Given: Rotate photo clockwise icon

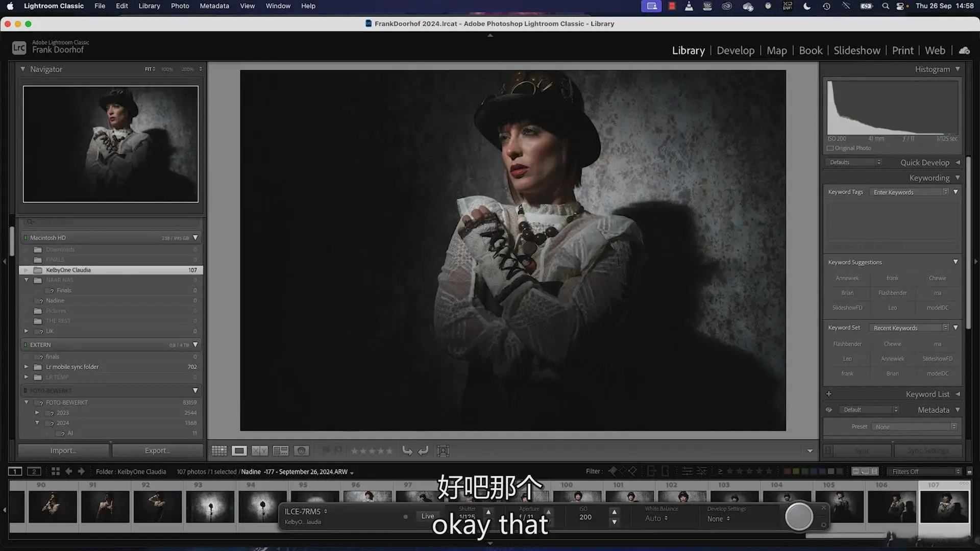Looking at the screenshot, I should [x=423, y=450].
